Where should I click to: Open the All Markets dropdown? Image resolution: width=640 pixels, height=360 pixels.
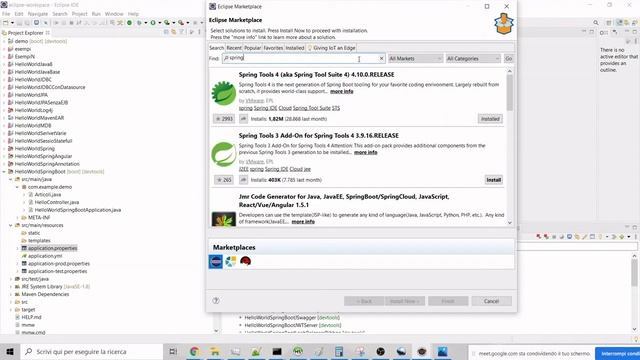(x=415, y=58)
